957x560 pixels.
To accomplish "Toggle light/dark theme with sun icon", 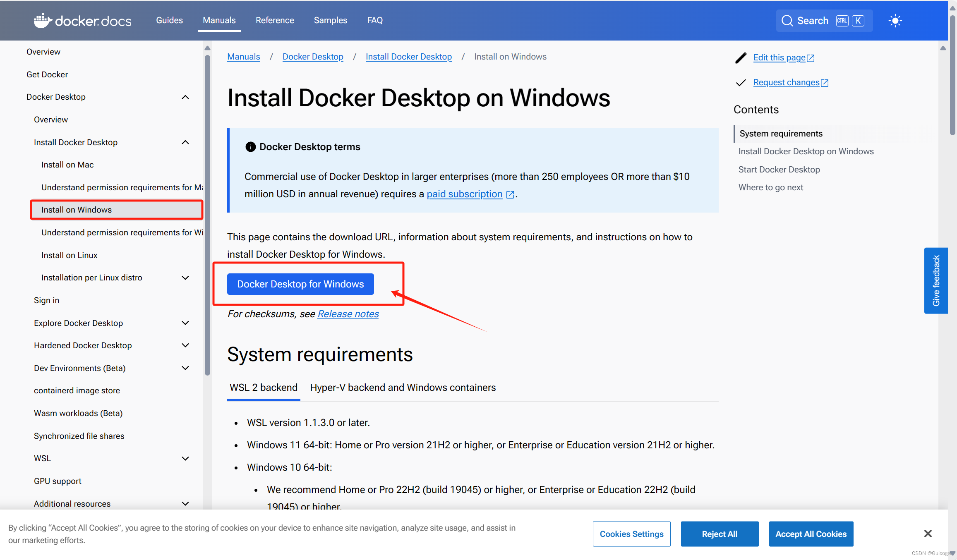I will [x=895, y=20].
